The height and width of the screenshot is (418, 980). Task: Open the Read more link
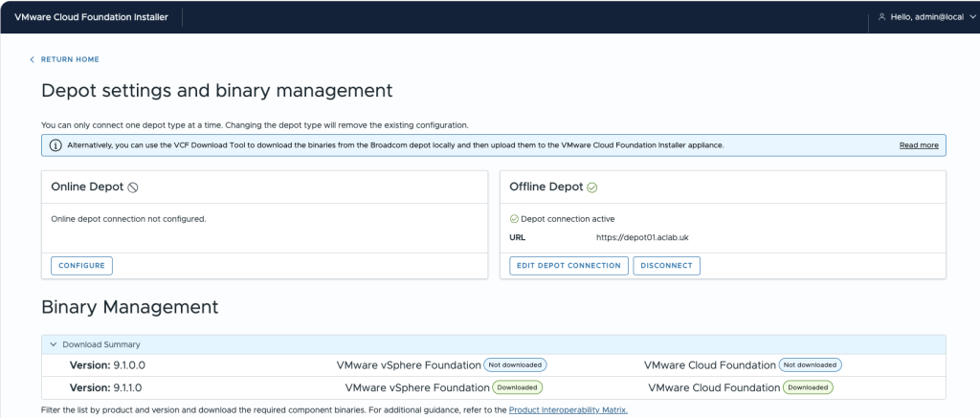pyautogui.click(x=919, y=145)
